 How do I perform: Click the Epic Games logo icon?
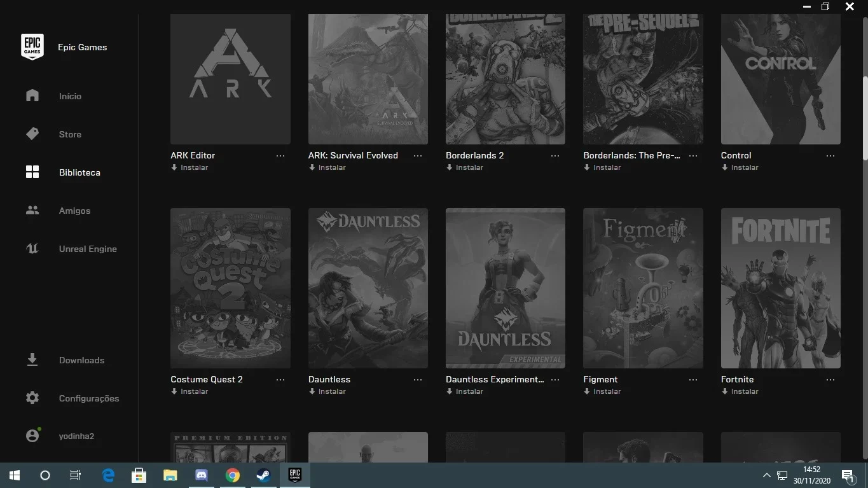[x=32, y=47]
